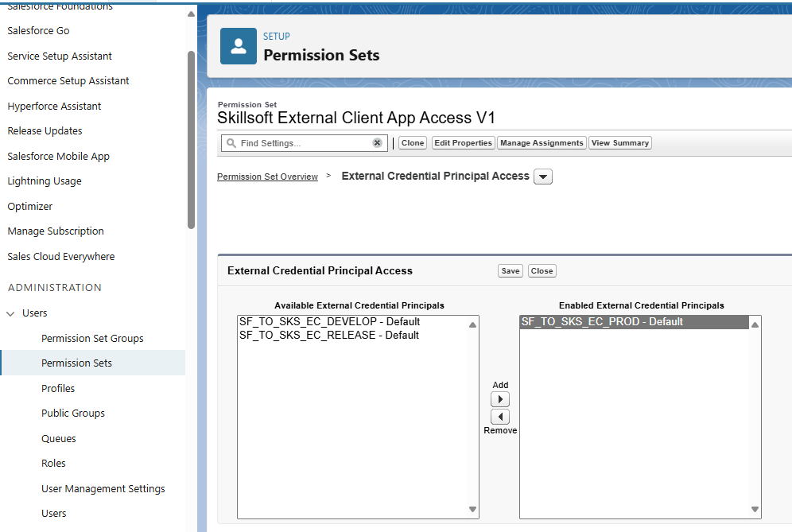Open Salesforce Go in sidebar
The height and width of the screenshot is (532, 792).
38,31
